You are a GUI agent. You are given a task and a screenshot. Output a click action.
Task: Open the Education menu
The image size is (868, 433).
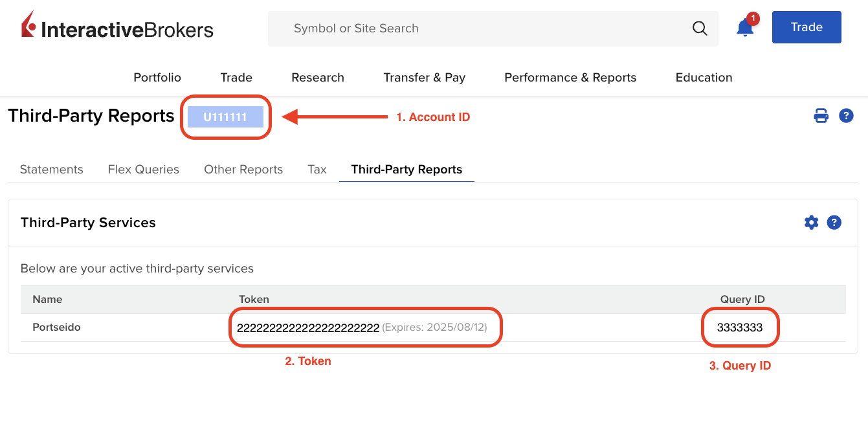tap(704, 78)
